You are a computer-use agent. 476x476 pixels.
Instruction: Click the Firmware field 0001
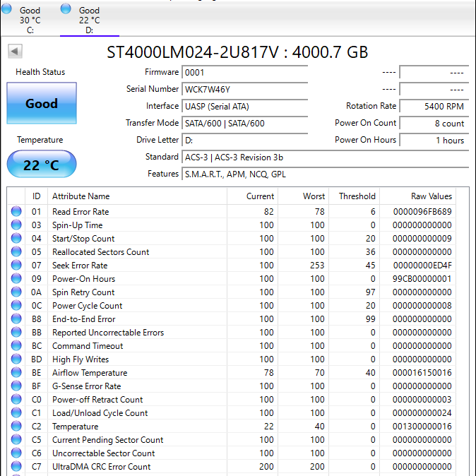244,72
